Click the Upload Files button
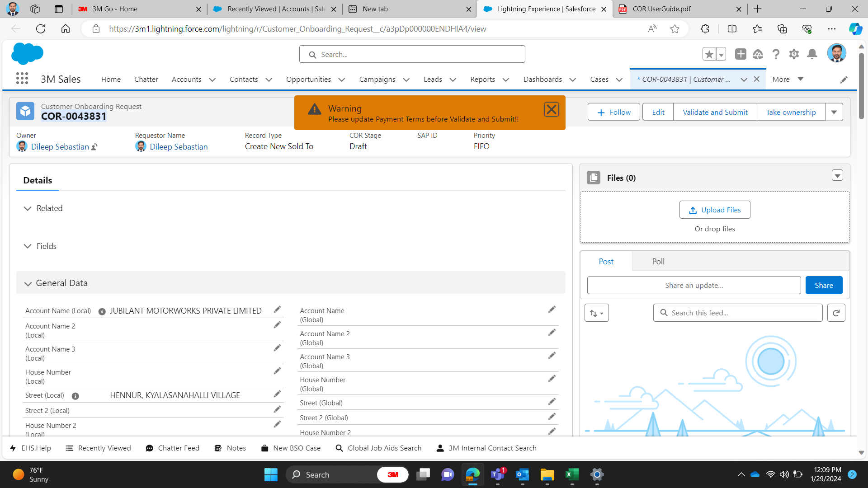The height and width of the screenshot is (488, 868). [714, 210]
